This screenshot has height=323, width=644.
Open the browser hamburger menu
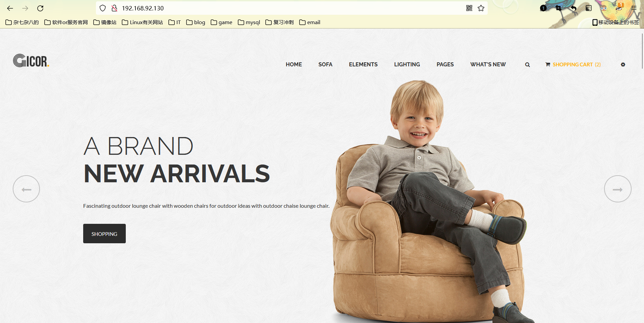[634, 8]
